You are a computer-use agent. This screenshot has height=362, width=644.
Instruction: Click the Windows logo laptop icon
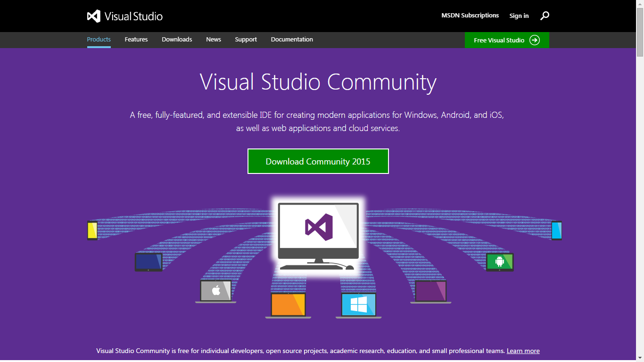[359, 305]
